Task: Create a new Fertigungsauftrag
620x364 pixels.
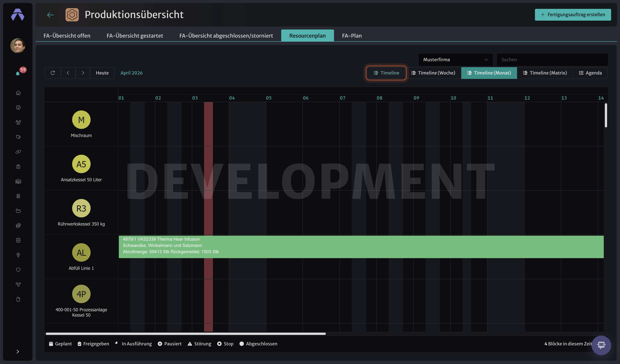Action: pos(573,15)
